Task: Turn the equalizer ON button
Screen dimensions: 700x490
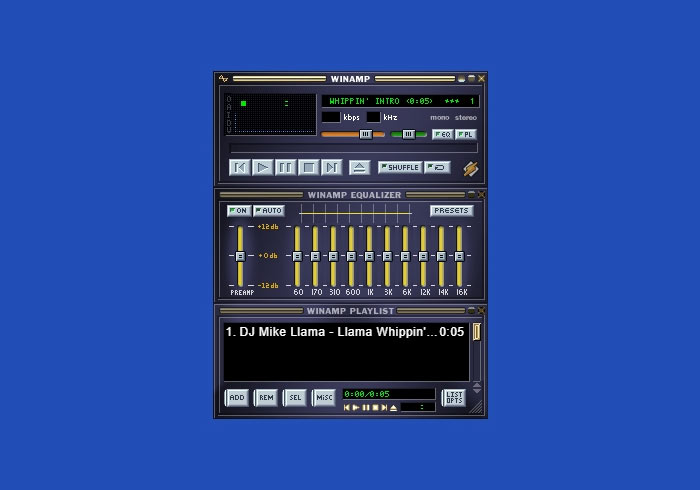Action: coord(239,210)
